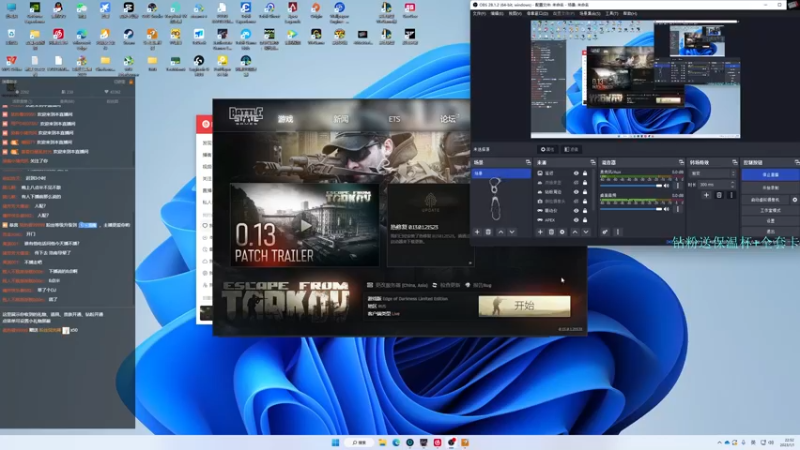Remove transition with the trash icon
The image size is (800, 450).
(x=719, y=195)
